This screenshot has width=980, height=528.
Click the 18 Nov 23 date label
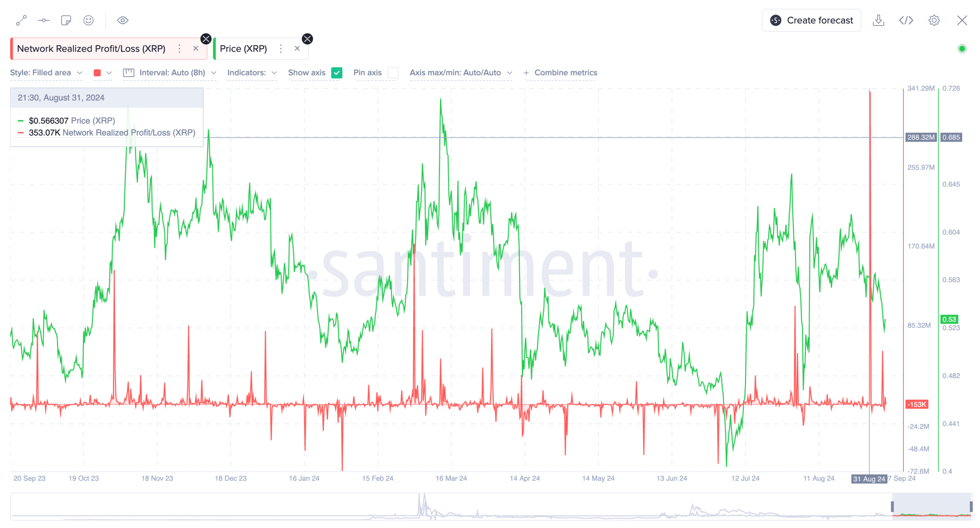(x=157, y=478)
